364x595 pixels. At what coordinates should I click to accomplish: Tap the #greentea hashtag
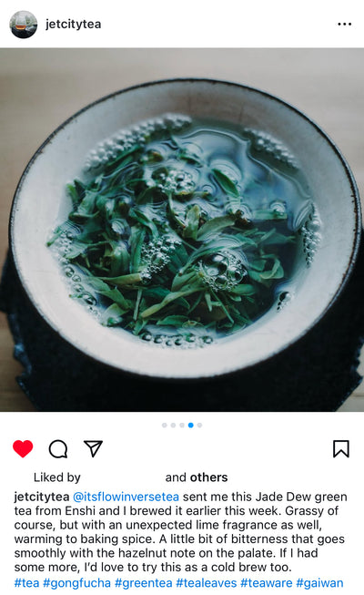[x=144, y=582]
